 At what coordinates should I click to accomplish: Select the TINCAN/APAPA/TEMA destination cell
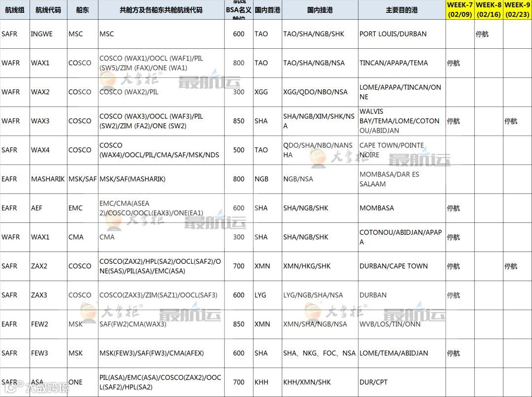[402, 63]
